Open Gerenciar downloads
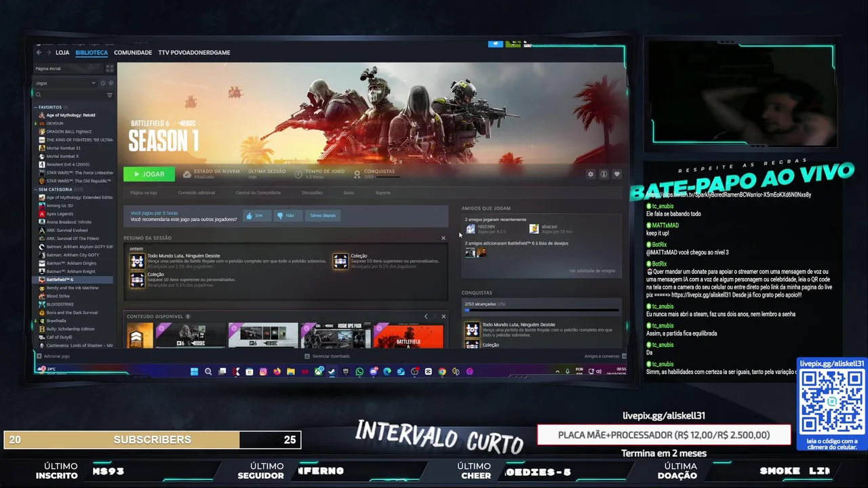Viewport: 868px width, 488px height. pos(328,356)
